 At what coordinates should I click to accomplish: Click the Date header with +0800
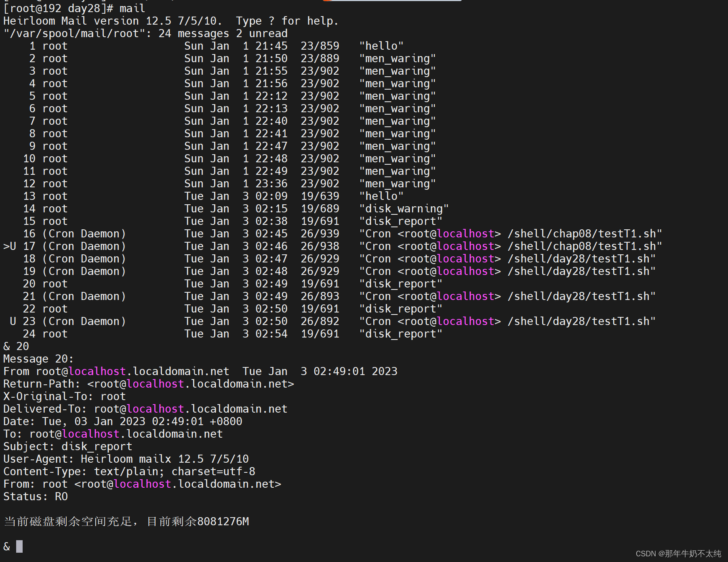point(123,421)
